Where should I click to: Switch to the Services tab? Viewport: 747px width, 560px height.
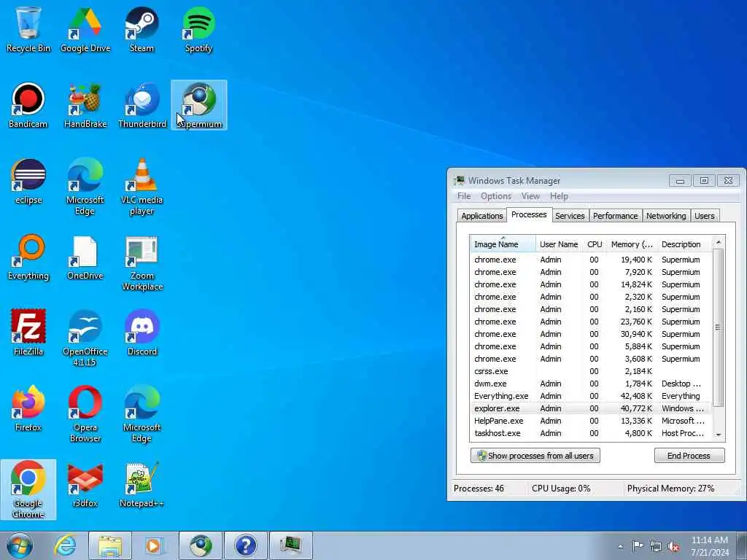click(570, 216)
